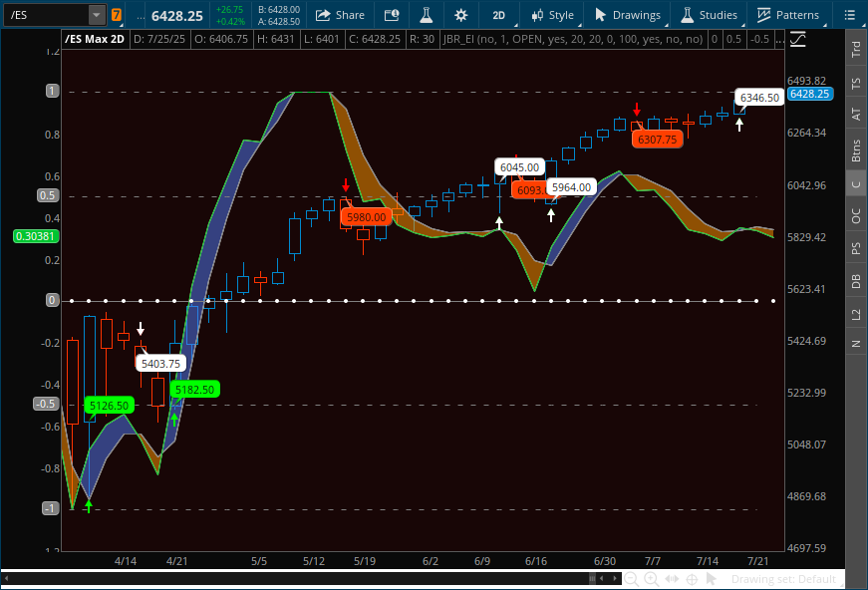The height and width of the screenshot is (590, 868).
Task: Click the last price 6428.25 in toolbar
Action: pyautogui.click(x=177, y=17)
